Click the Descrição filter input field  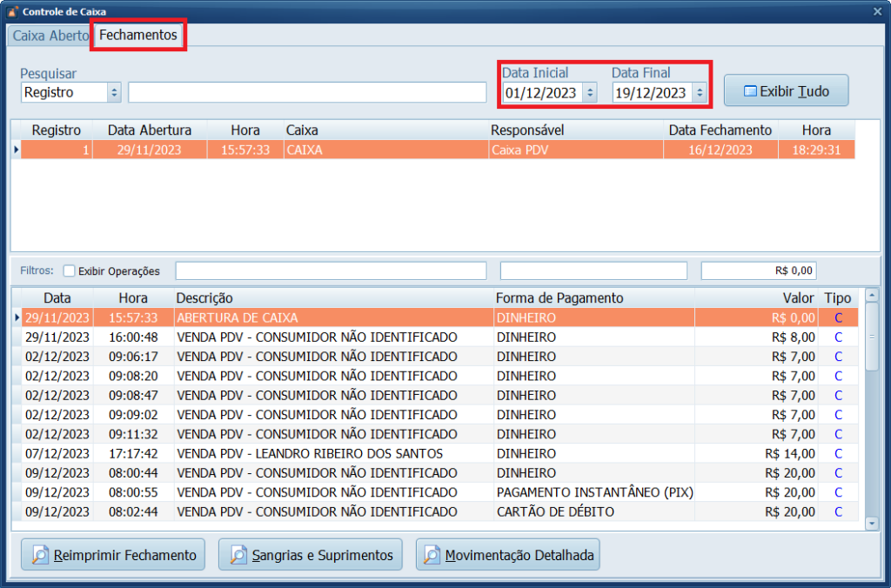pyautogui.click(x=331, y=271)
